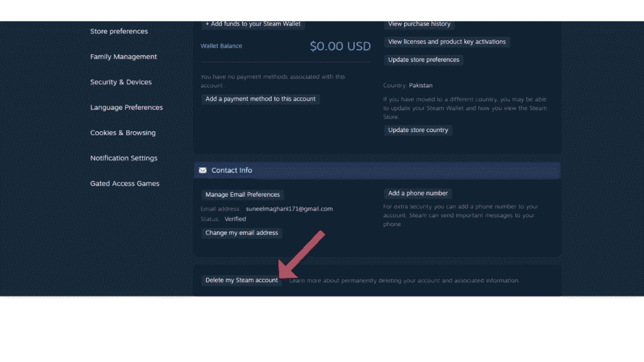Image resolution: width=644 pixels, height=362 pixels.
Task: Open Store preferences in the sidebar
Action: click(x=119, y=31)
